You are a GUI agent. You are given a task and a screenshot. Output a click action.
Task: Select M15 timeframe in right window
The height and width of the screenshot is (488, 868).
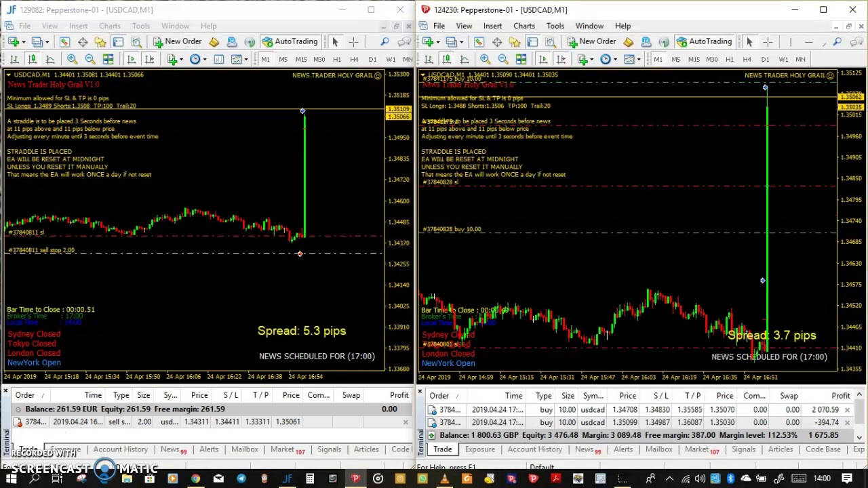point(693,60)
